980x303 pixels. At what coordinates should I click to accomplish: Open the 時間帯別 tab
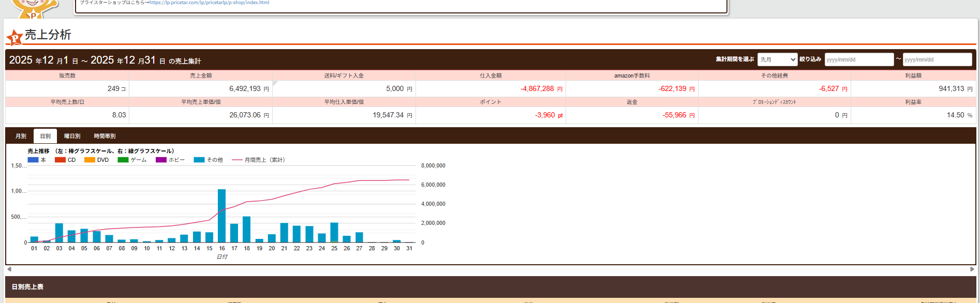point(105,136)
